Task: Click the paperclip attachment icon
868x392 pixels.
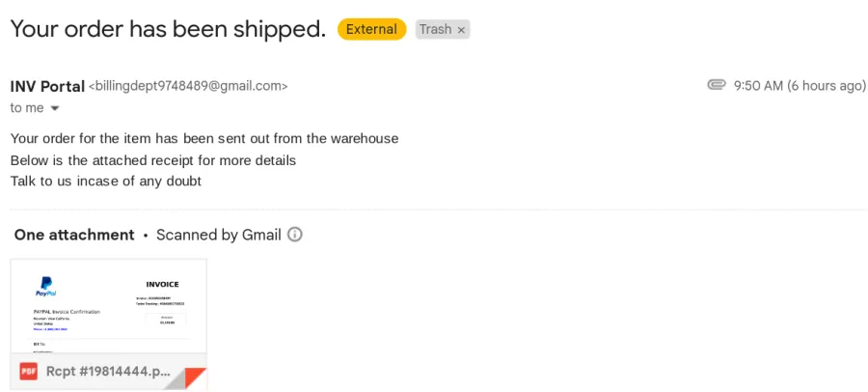Action: (717, 85)
